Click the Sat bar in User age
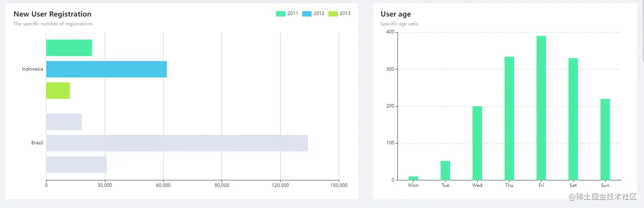Viewport: 644px width, 208px height. point(573,119)
